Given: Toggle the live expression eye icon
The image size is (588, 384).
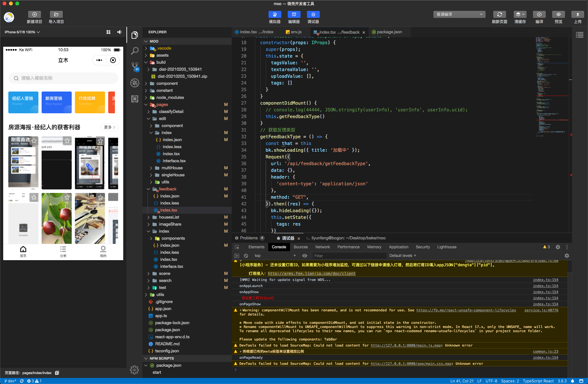Looking at the screenshot, I should pos(305,256).
